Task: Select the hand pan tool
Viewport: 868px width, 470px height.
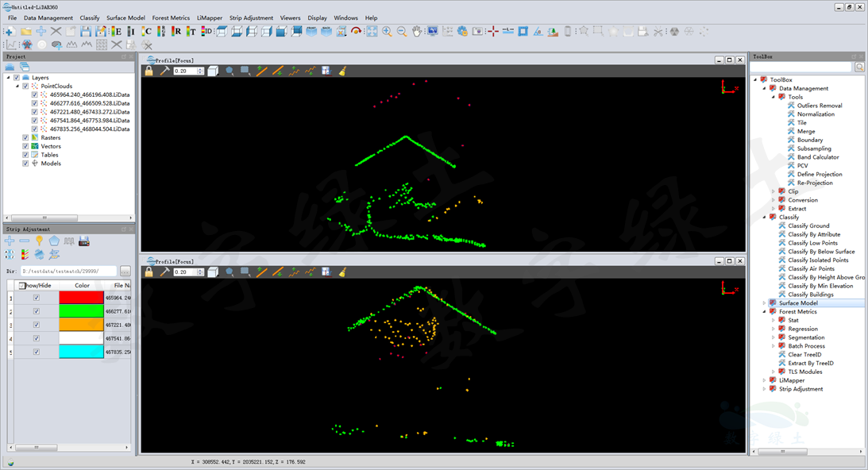Action: click(417, 32)
